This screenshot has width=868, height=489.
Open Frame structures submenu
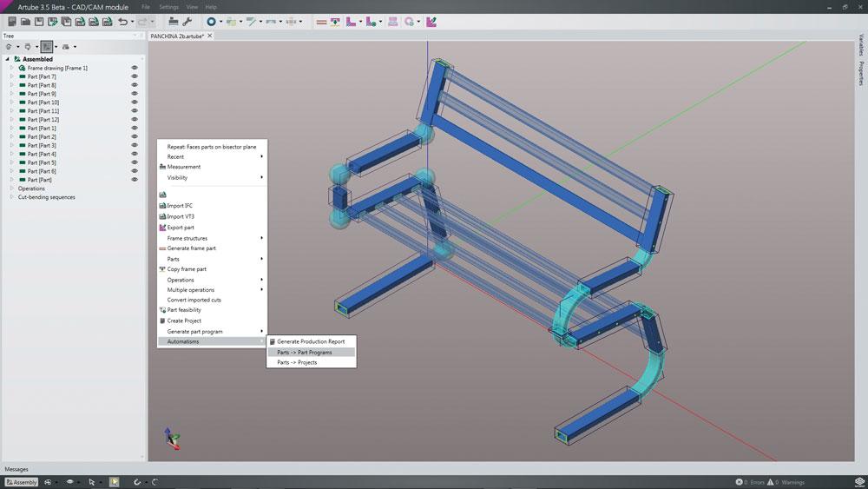[212, 238]
